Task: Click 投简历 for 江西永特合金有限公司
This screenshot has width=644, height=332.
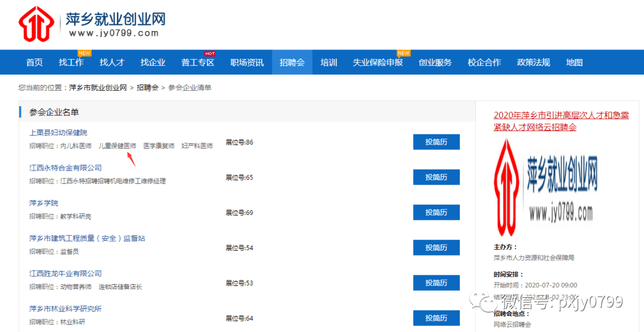Action: point(436,177)
